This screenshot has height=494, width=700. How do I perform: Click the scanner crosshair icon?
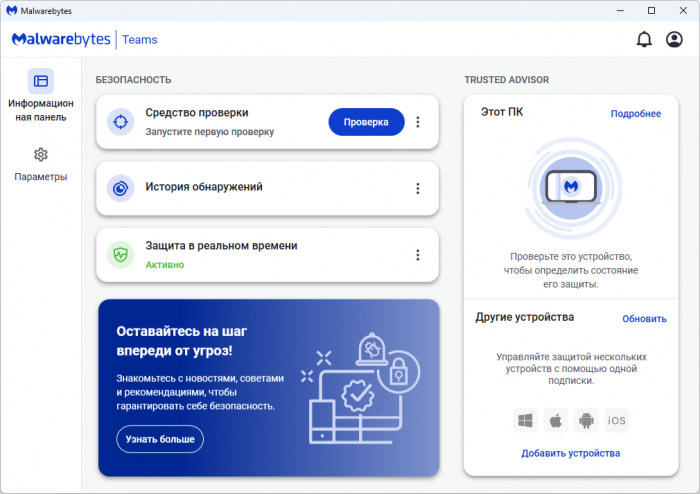coord(120,122)
